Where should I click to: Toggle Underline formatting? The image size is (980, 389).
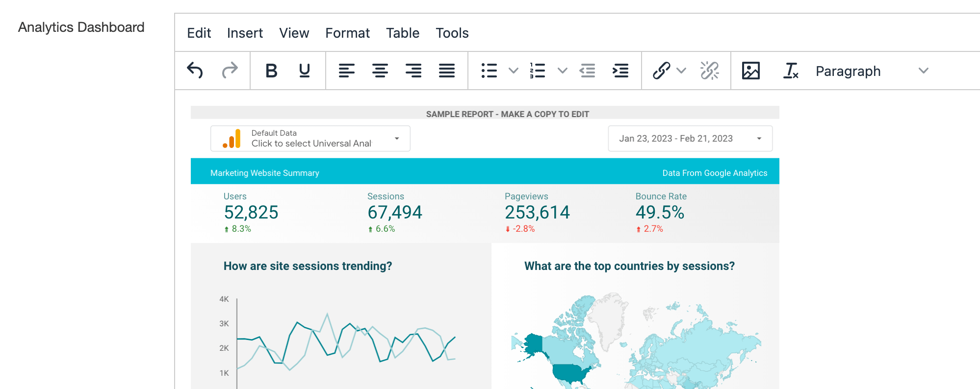click(305, 71)
